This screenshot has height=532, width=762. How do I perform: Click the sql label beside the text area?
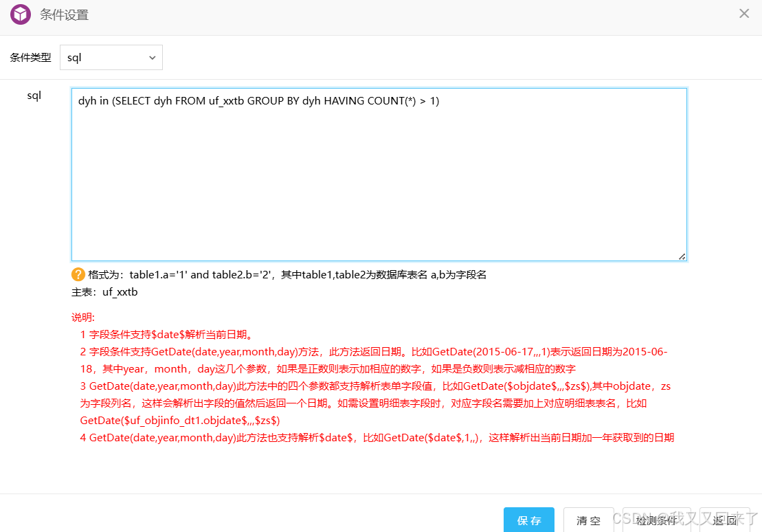[34, 95]
